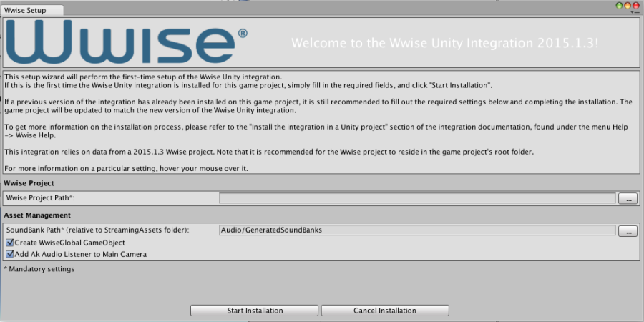Click the SoundBank Path label text
The image size is (644, 322).
coord(97,230)
